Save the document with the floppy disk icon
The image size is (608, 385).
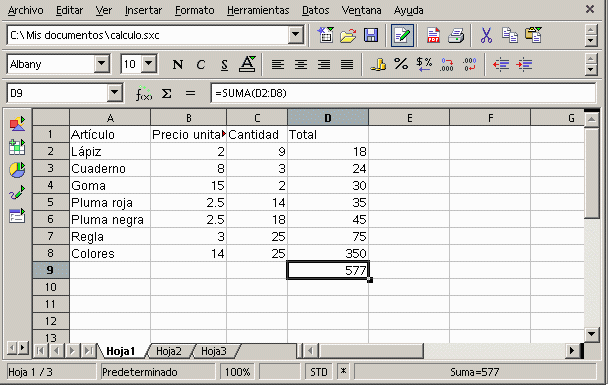coord(371,35)
